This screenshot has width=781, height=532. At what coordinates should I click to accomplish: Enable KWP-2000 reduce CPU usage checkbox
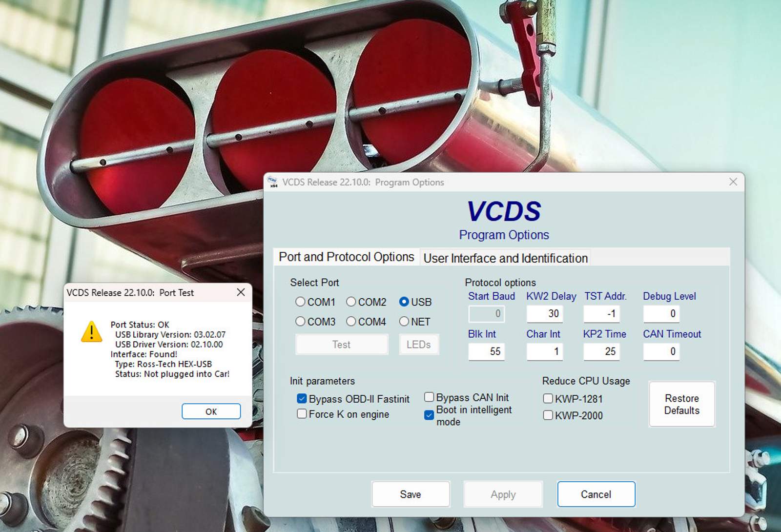[x=548, y=415]
